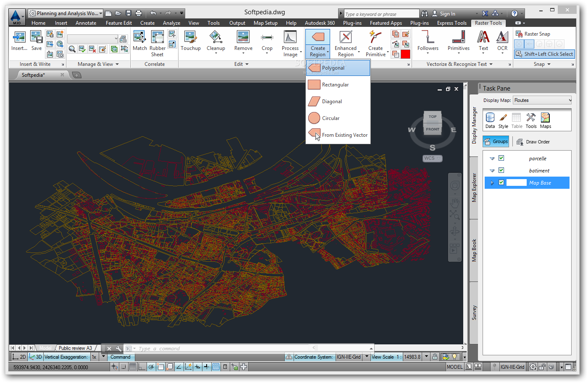Image resolution: width=588 pixels, height=383 pixels.
Task: Switch to 2D view mode
Action: click(19, 357)
